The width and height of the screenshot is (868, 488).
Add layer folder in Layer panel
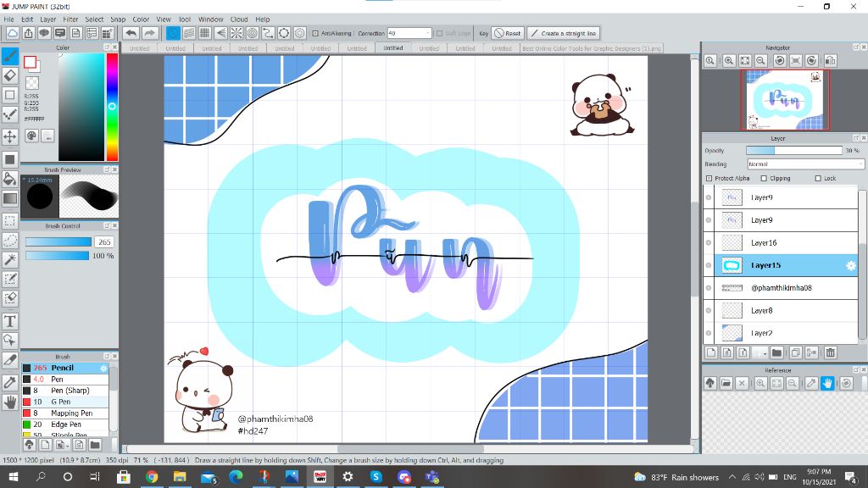tap(776, 352)
